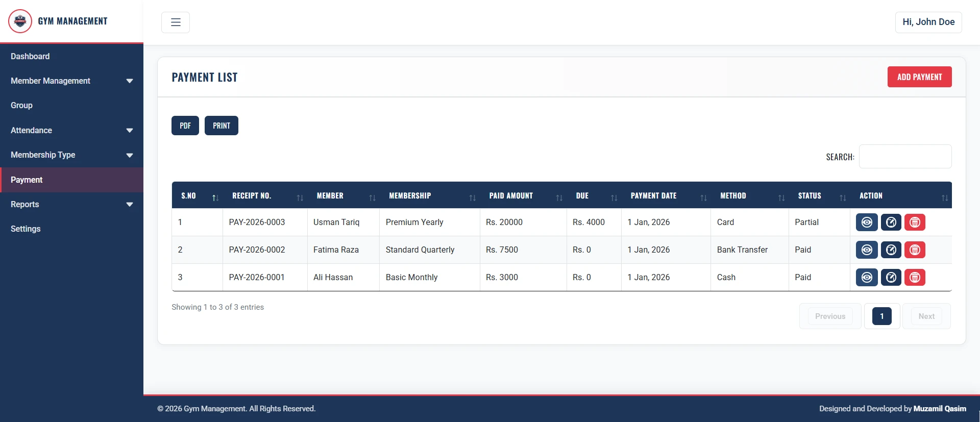View payment PAY-2026-0002 details eye icon
The image size is (980, 422).
(867, 250)
